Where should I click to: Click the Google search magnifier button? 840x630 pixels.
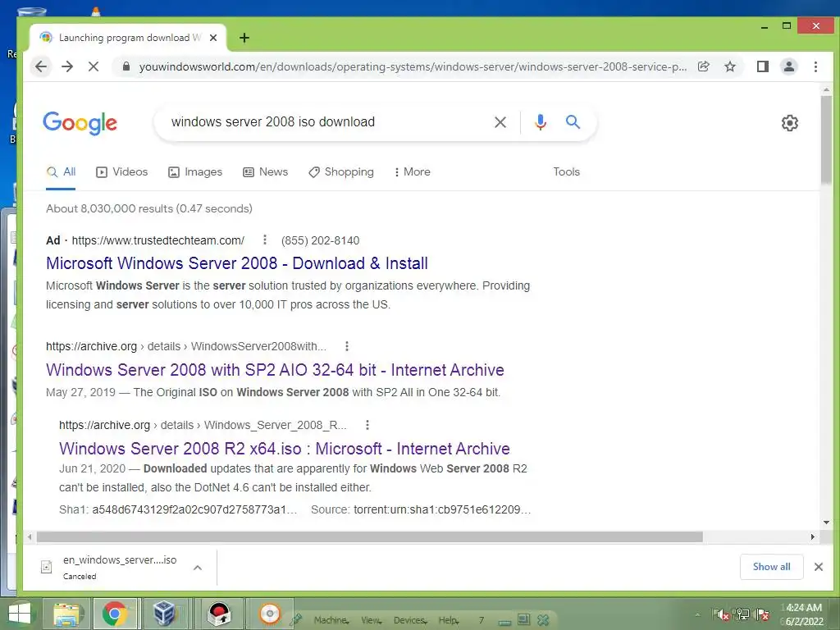point(573,122)
